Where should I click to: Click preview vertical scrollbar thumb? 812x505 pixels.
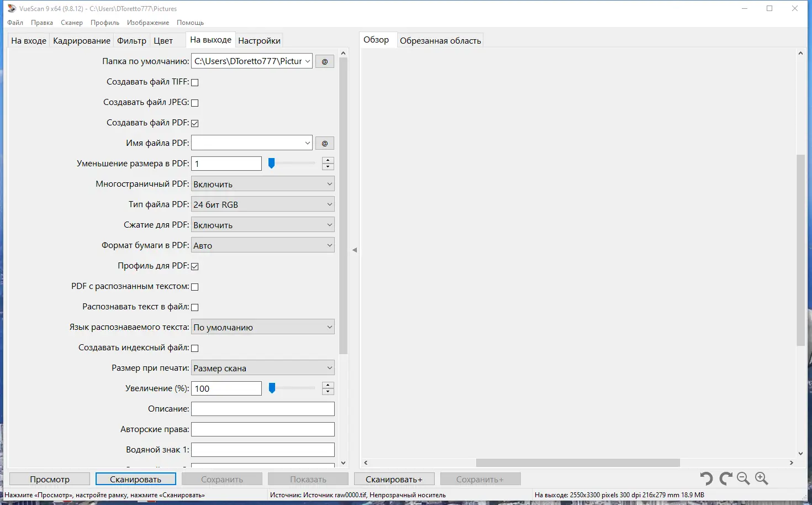[x=800, y=250]
